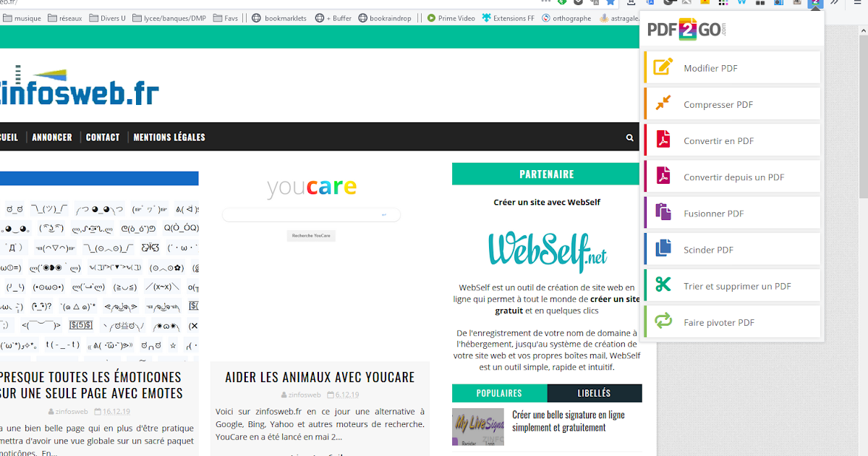Follow the 'Créer un site avec WebSelf' link

click(547, 202)
